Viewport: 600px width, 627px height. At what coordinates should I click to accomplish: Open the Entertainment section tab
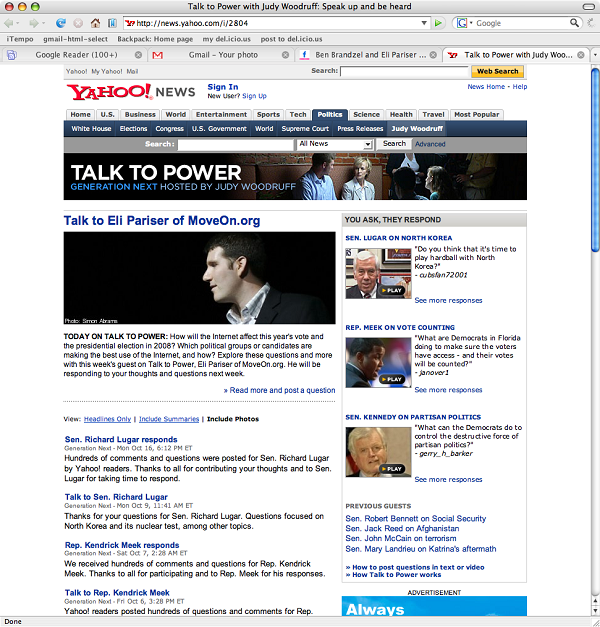coord(221,114)
